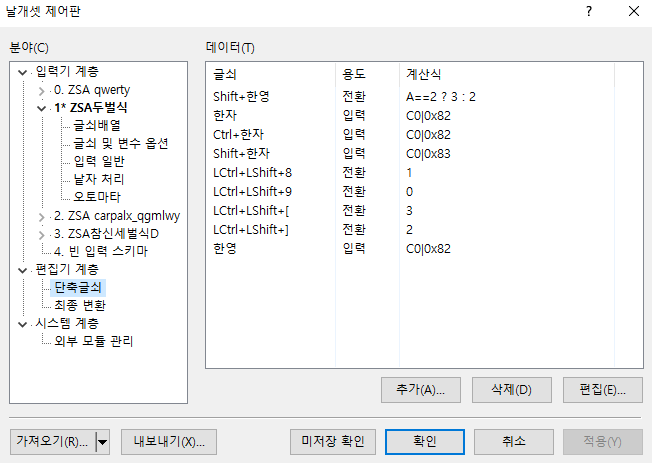Select 오토마타 tree item

(x=98, y=197)
